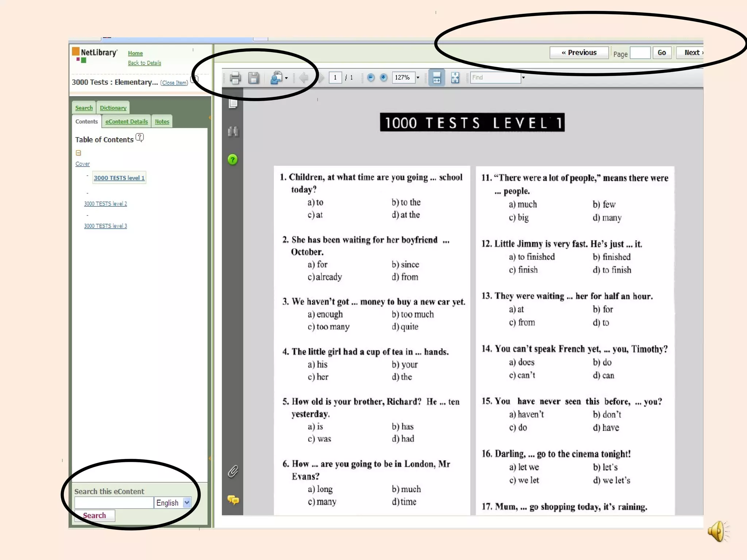
Task: Click the binoculars search icon in sidebar
Action: [233, 131]
